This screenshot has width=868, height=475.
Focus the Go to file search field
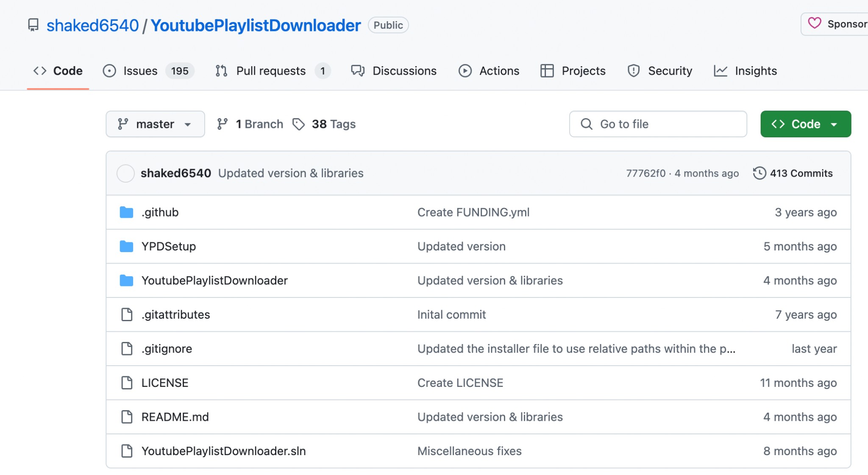pos(658,124)
